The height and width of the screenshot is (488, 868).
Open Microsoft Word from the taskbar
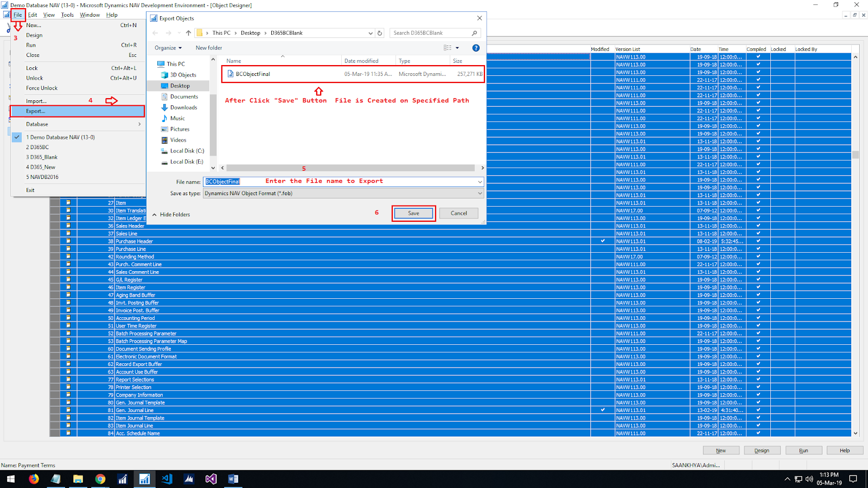coord(233,479)
